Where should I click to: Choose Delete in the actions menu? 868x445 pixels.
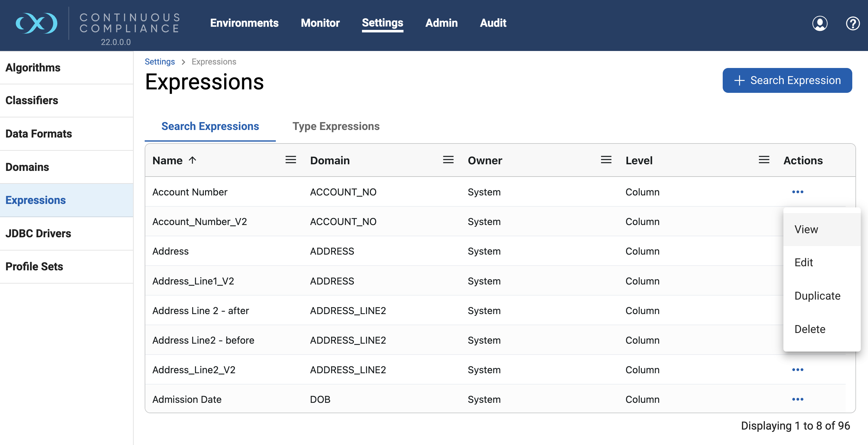810,329
